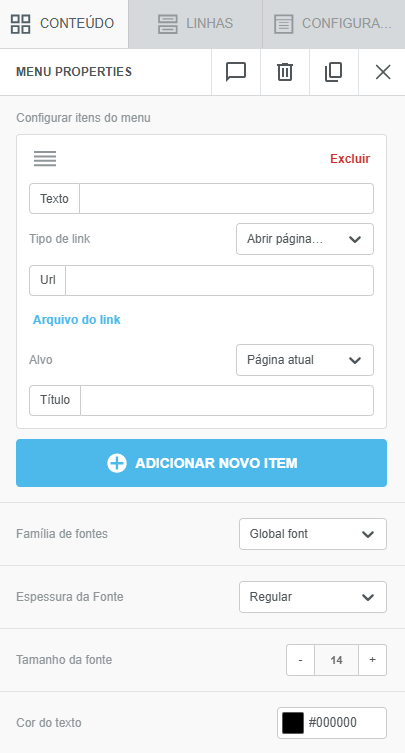This screenshot has width=405, height=753.
Task: Click the Conteúdo grid icon
Action: point(21,24)
